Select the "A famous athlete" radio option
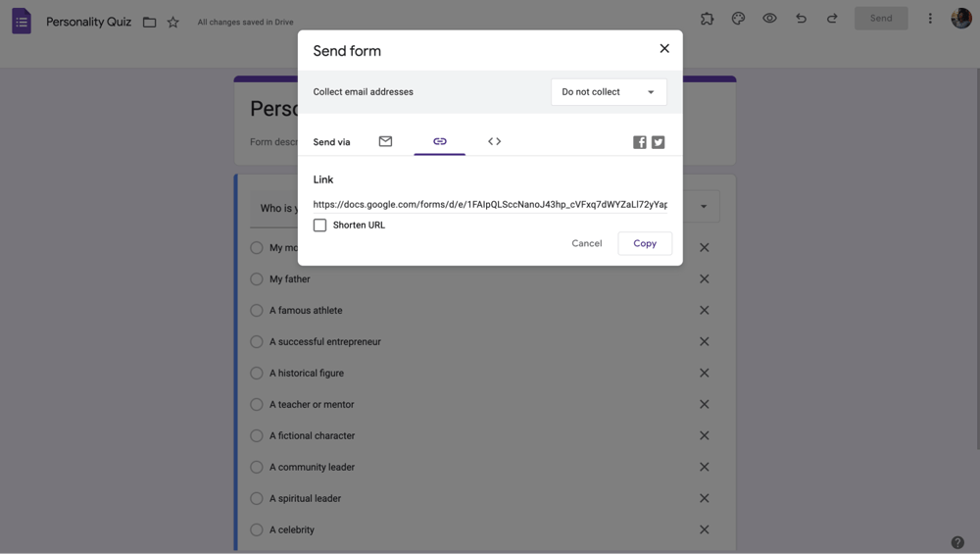Viewport: 980px width, 554px height. tap(257, 311)
